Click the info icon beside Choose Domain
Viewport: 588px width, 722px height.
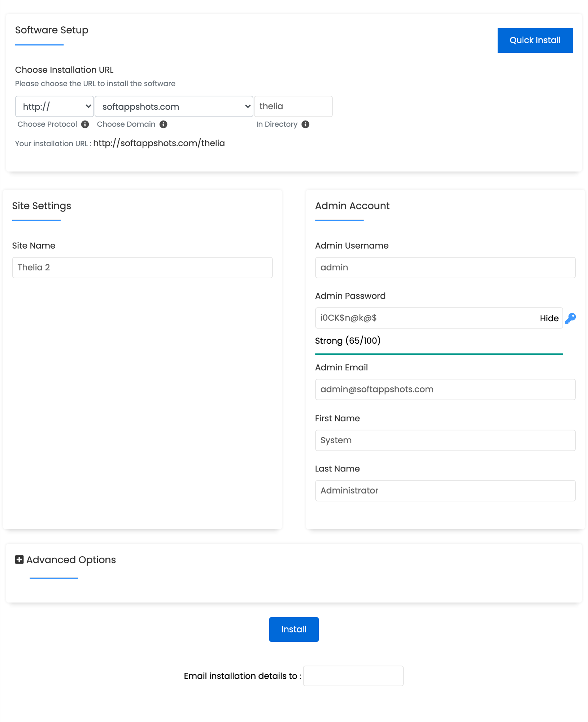coord(163,124)
